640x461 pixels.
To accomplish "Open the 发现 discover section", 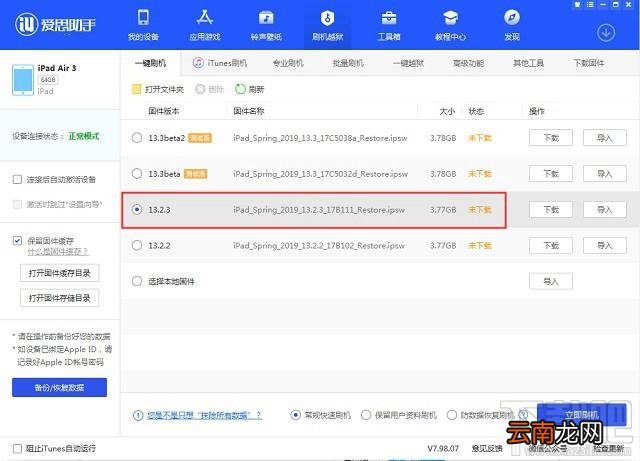I will coord(512,25).
